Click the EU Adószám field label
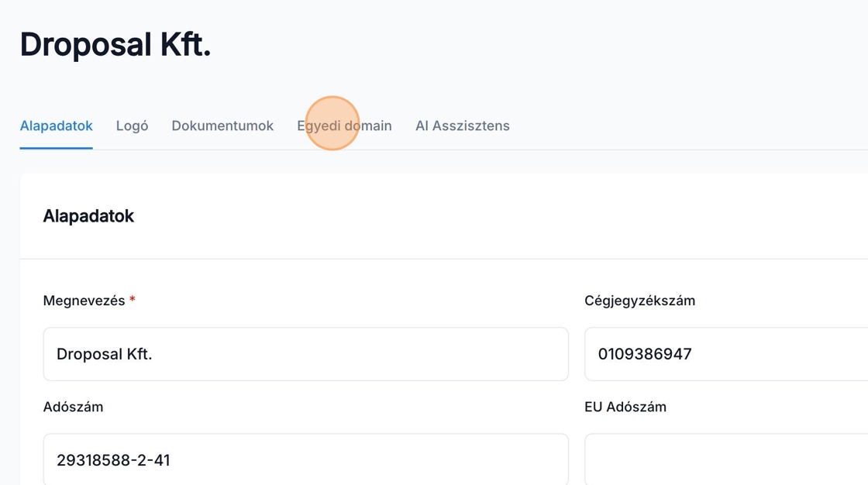This screenshot has width=868, height=485. (625, 407)
